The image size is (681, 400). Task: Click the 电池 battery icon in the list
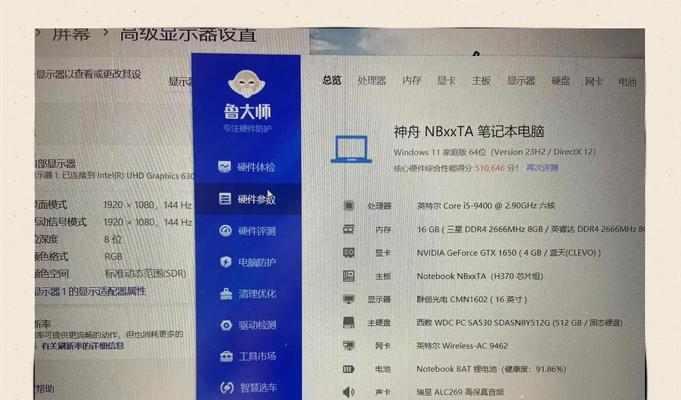349,369
